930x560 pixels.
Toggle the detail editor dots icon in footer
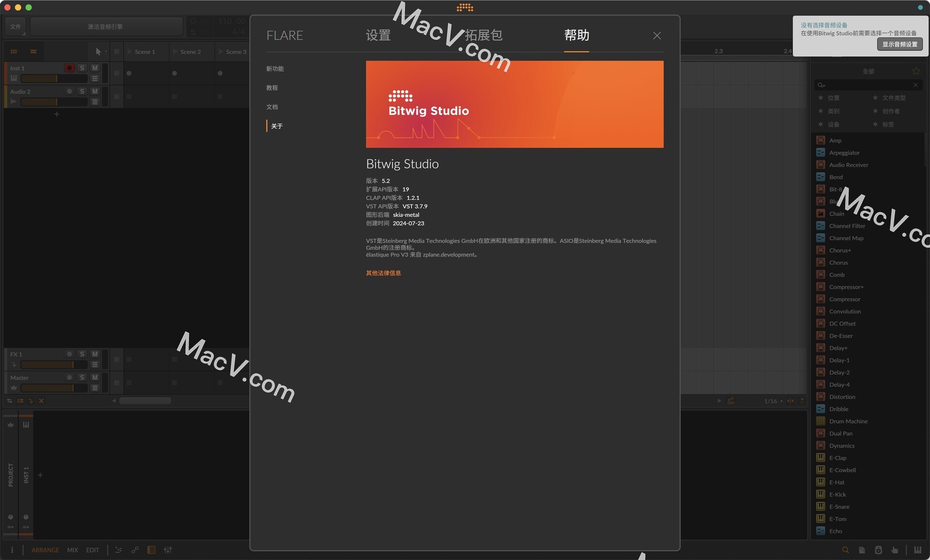pos(118,550)
